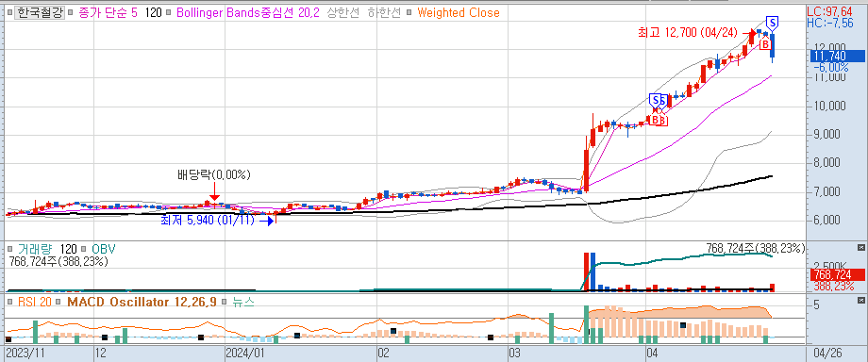The height and width of the screenshot is (362, 868).
Task: Click the latest blue candlestick on the chart
Action: [773, 46]
